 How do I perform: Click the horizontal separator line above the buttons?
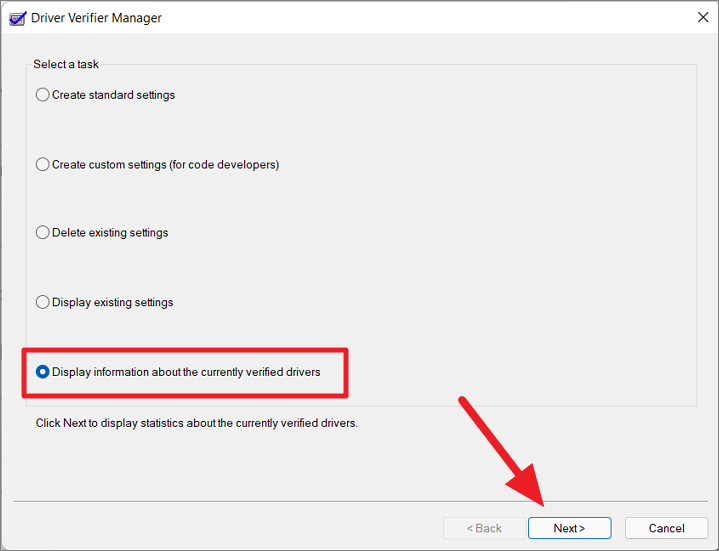[361, 501]
